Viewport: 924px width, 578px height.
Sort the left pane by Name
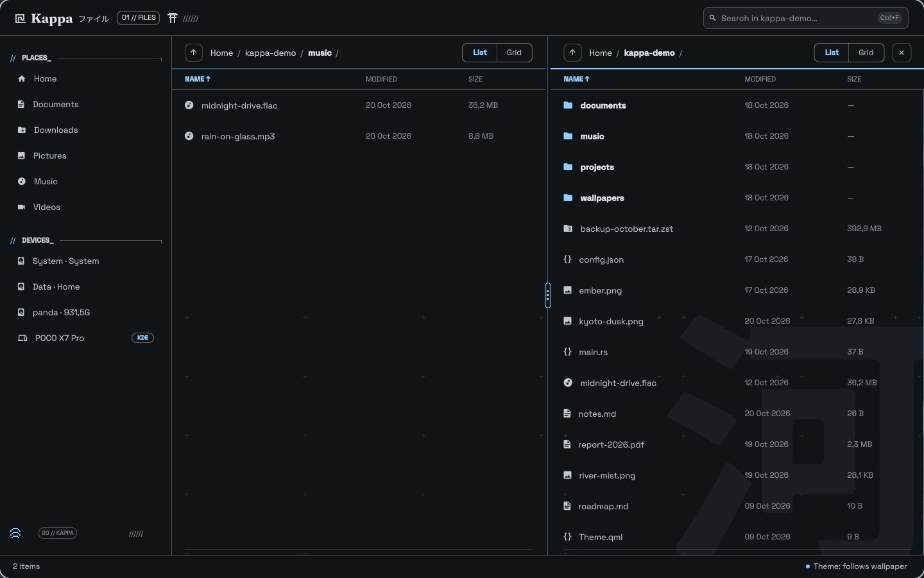coord(198,79)
